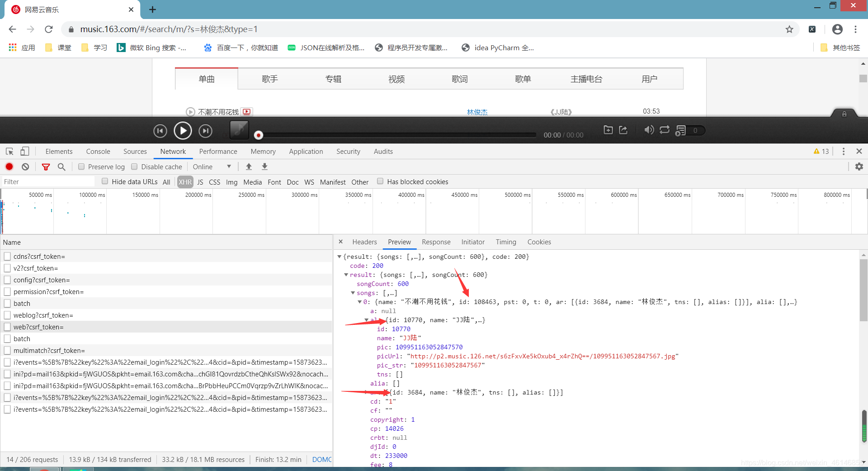The width and height of the screenshot is (868, 471).
Task: Add current song to collection icon
Action: [609, 130]
